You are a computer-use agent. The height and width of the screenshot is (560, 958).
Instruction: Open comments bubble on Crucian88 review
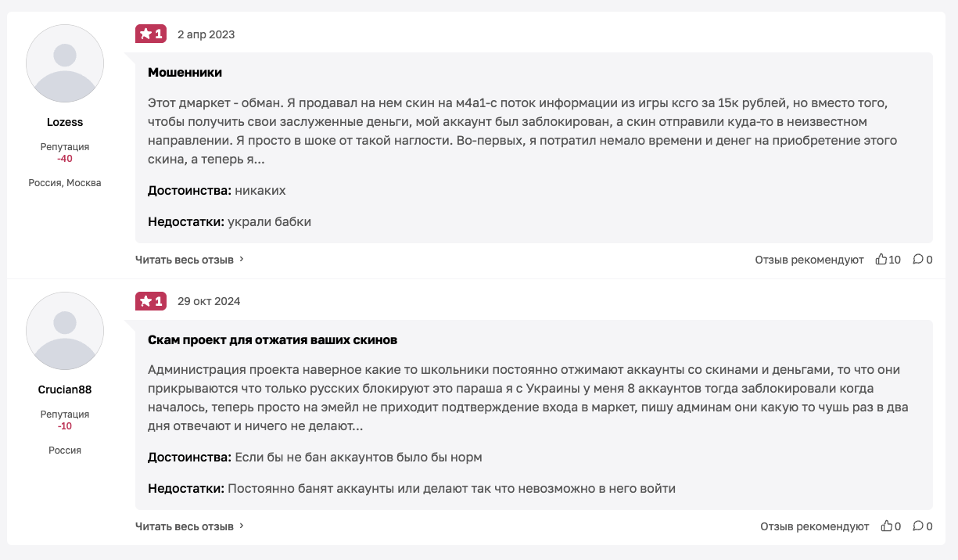tap(918, 527)
